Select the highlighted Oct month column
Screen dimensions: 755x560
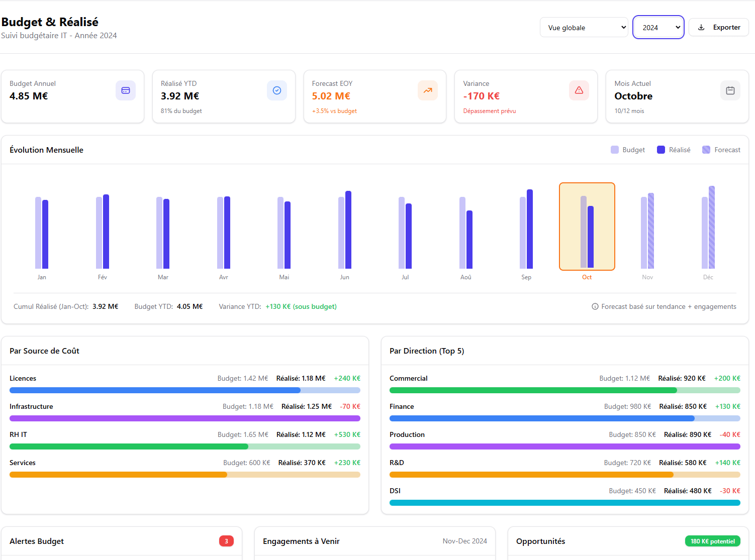click(587, 227)
